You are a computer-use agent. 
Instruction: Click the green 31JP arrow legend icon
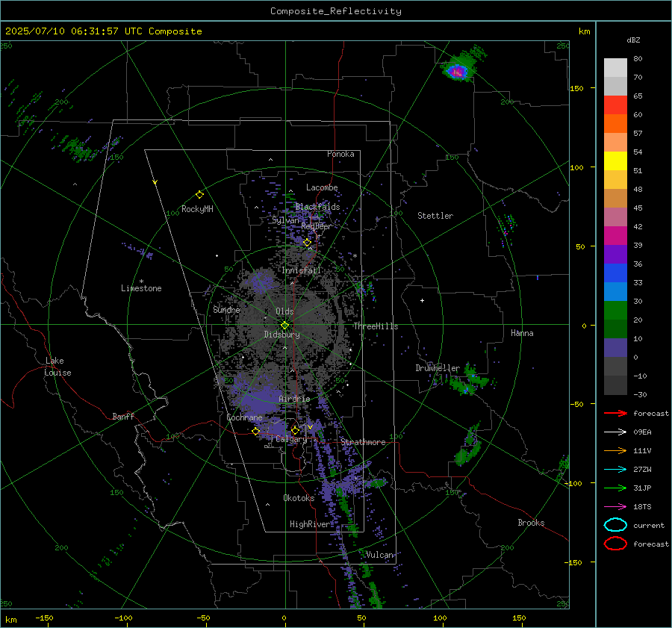tap(615, 488)
